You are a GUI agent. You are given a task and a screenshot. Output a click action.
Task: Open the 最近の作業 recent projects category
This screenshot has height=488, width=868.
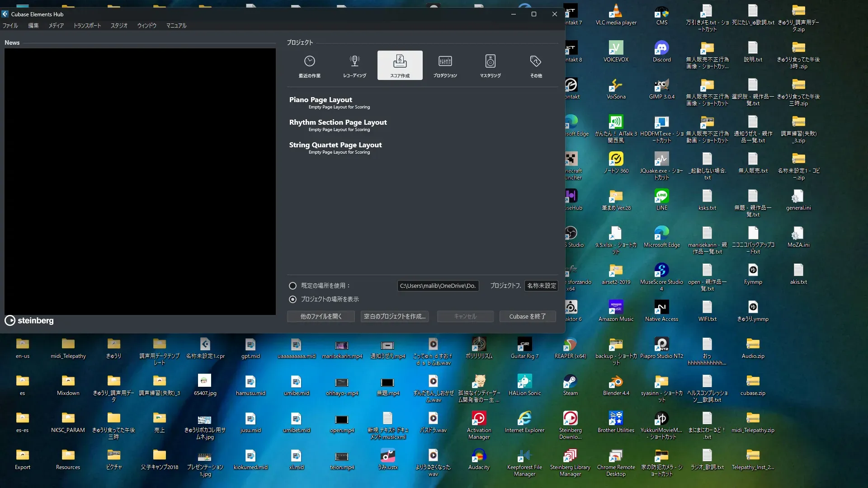pyautogui.click(x=309, y=66)
